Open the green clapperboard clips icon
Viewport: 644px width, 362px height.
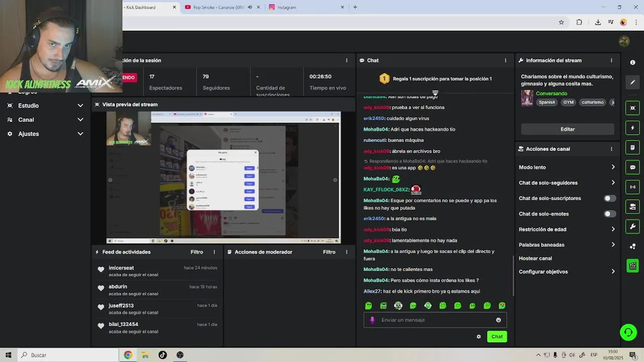point(632,265)
